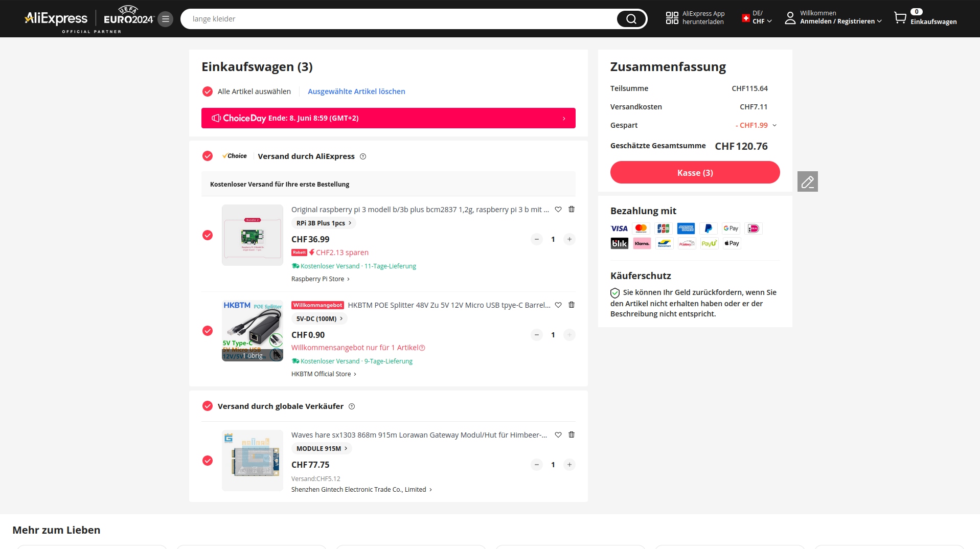980x549 pixels.
Task: Click AliExpress App herunterladen text
Action: (703, 18)
